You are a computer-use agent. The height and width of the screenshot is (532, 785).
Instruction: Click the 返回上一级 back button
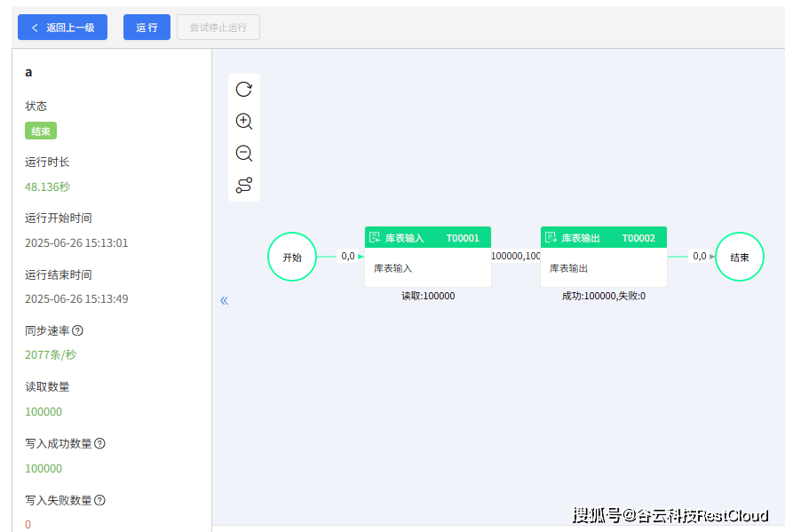pos(62,28)
